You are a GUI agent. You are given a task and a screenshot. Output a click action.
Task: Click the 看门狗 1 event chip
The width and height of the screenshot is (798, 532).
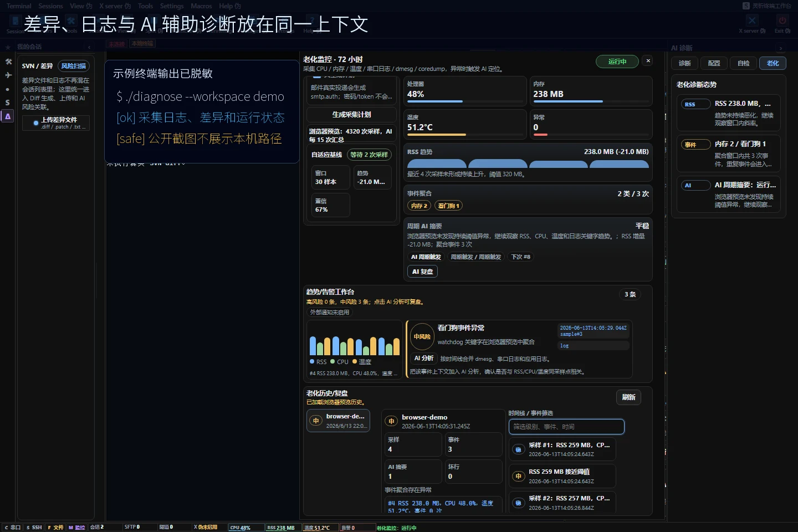pos(448,206)
